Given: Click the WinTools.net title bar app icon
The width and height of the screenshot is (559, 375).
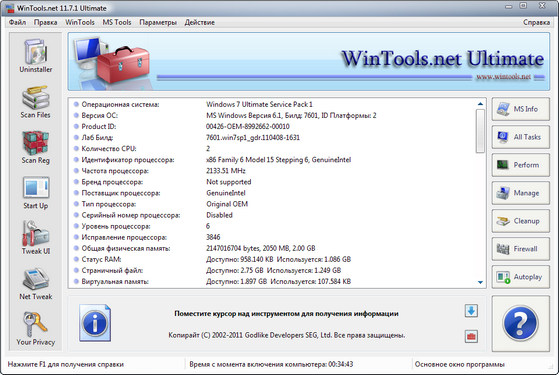Looking at the screenshot, I should 10,8.
